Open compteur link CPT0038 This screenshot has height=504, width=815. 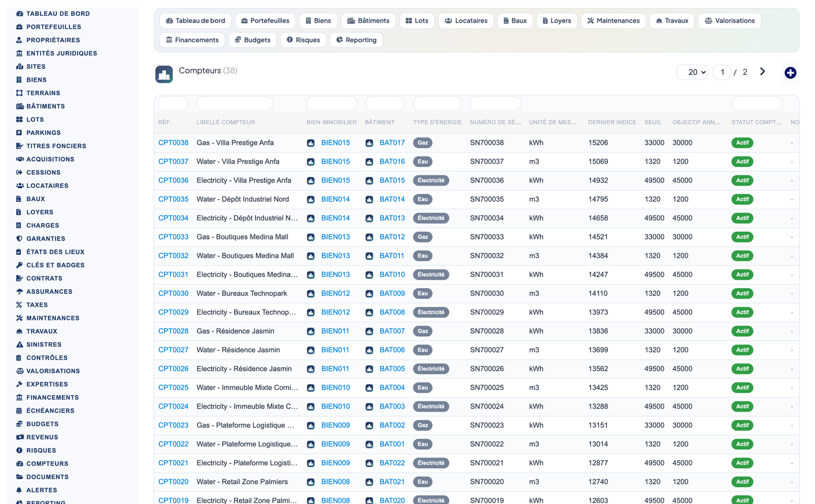click(173, 143)
